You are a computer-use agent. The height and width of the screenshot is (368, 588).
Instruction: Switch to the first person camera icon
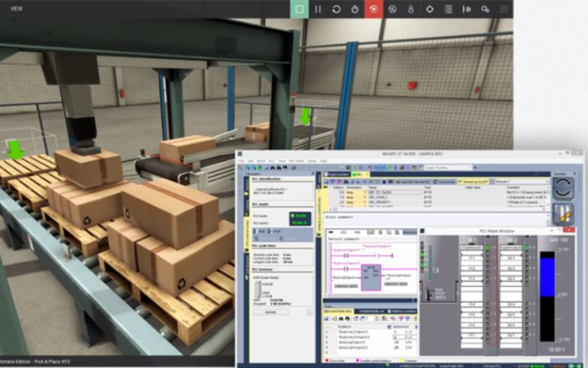click(x=411, y=9)
